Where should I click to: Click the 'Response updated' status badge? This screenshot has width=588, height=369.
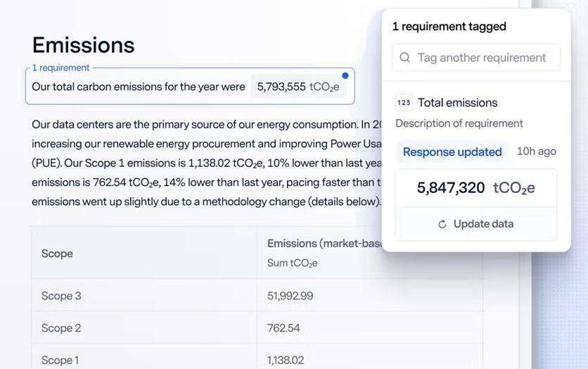pyautogui.click(x=452, y=151)
